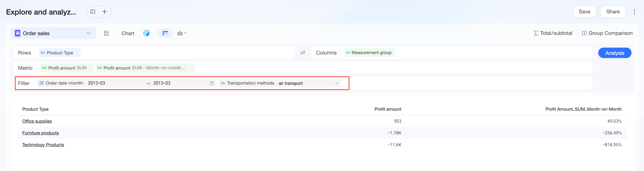Select Profit amount SUM Month-on-month chip
The width and height of the screenshot is (644, 171).
click(x=145, y=68)
